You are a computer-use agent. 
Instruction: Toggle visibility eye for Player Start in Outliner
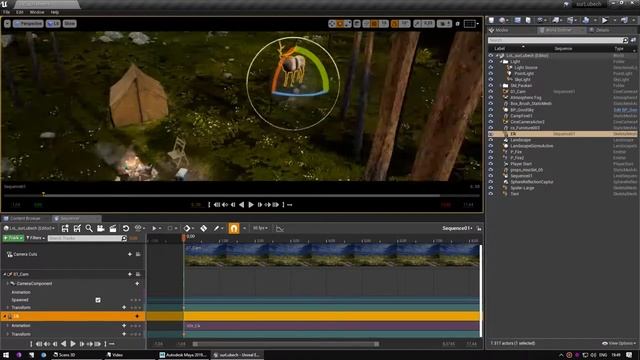[x=491, y=164]
